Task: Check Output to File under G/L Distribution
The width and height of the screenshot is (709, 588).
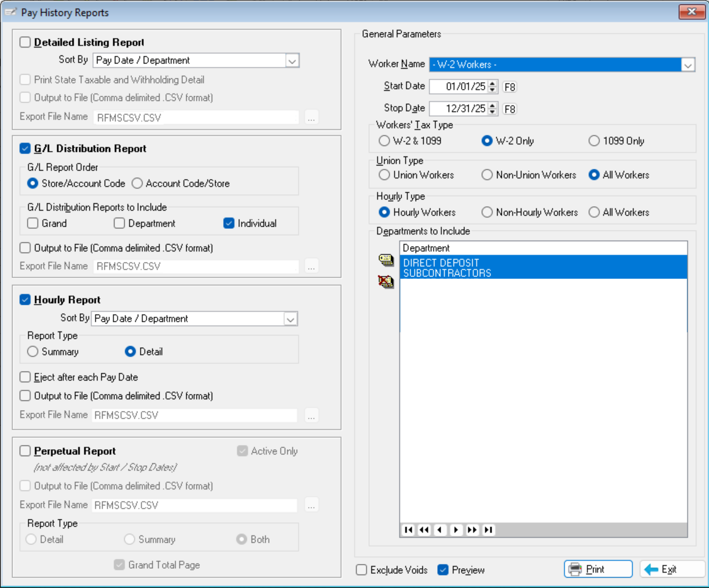Action: pos(25,248)
